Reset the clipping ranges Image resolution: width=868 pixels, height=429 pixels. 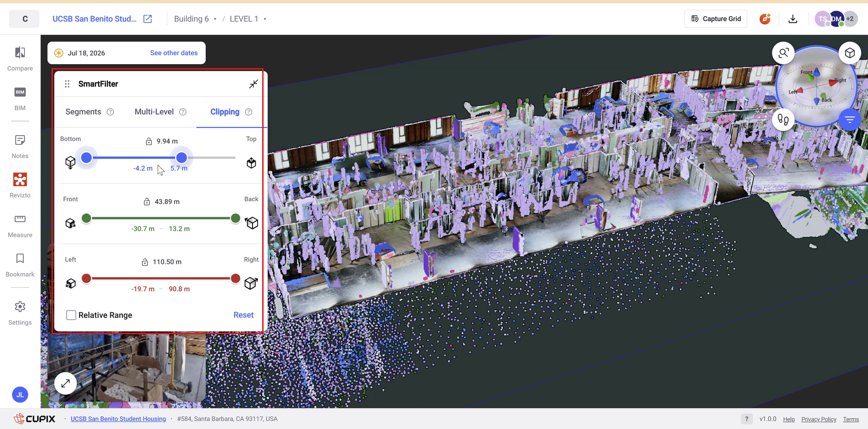coord(243,315)
